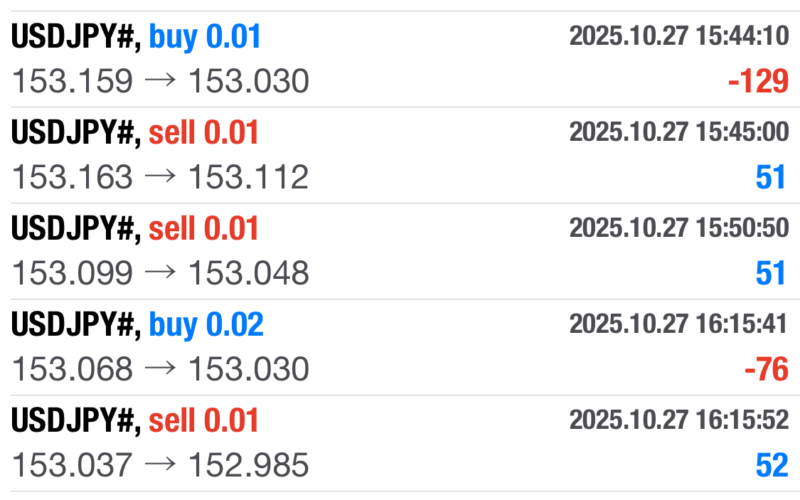Image resolution: width=800 pixels, height=500 pixels.
Task: Click the timestamp 2025.10.27 16:15:52
Action: click(x=678, y=421)
